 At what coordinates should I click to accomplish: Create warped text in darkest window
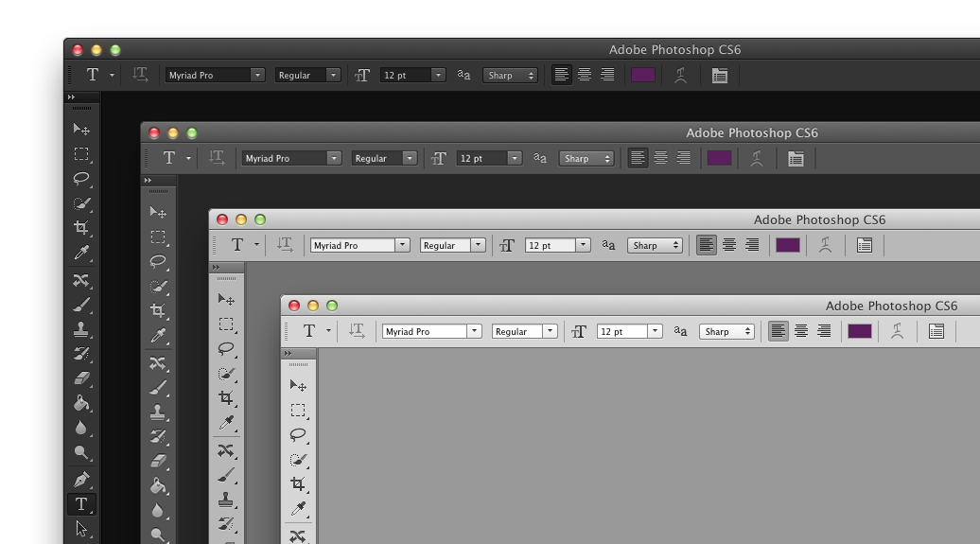[681, 75]
